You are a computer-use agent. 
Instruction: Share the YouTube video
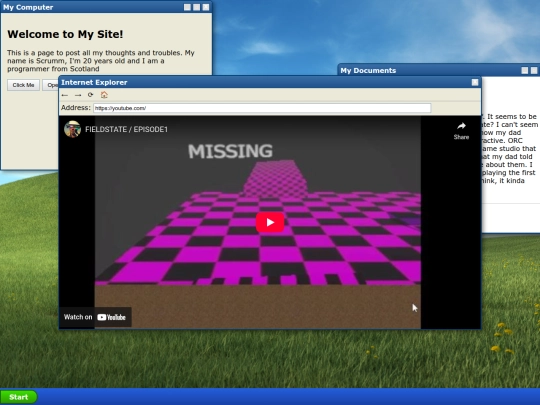click(461, 131)
